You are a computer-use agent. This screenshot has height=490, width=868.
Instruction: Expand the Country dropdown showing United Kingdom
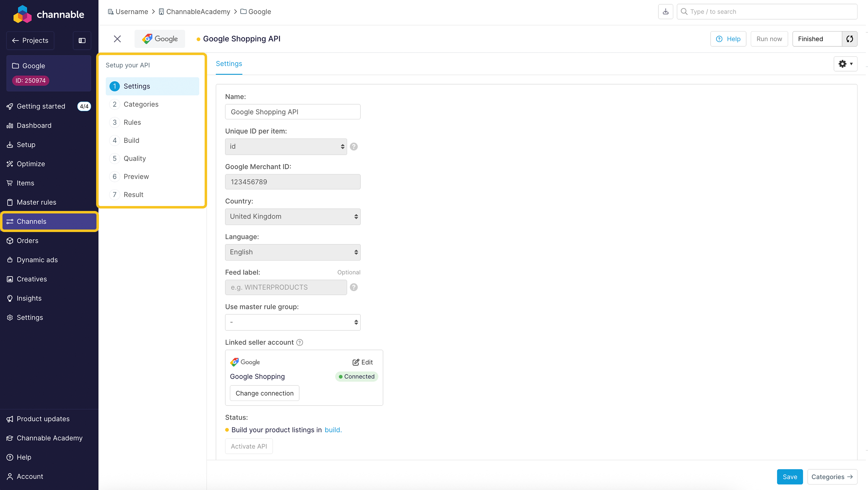click(x=292, y=217)
